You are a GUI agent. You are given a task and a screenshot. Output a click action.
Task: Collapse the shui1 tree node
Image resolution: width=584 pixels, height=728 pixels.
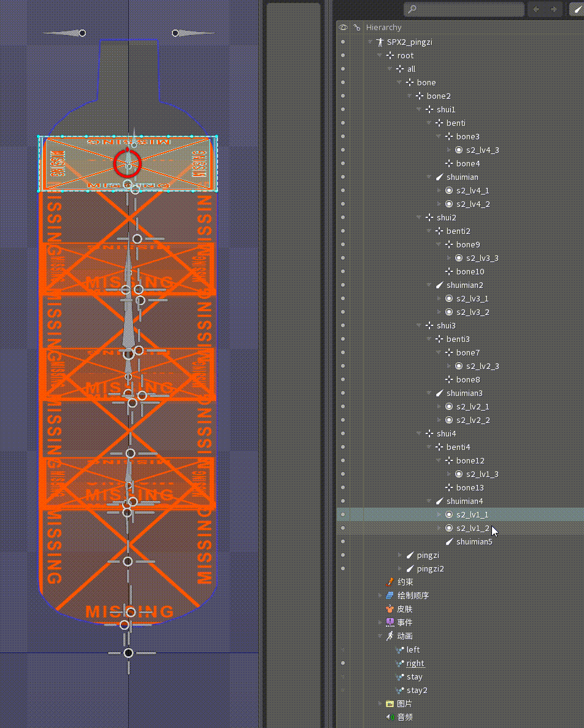418,109
